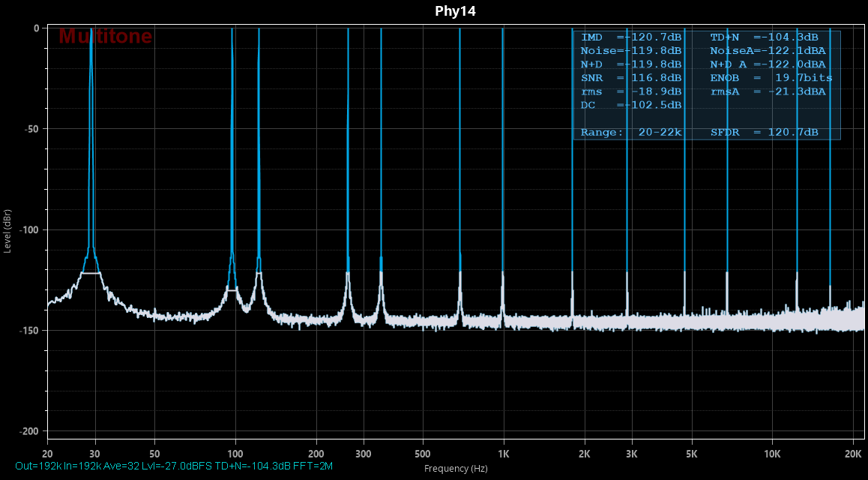Click the IMD -120.7dB readout
This screenshot has height=480, width=868.
pyautogui.click(x=631, y=37)
